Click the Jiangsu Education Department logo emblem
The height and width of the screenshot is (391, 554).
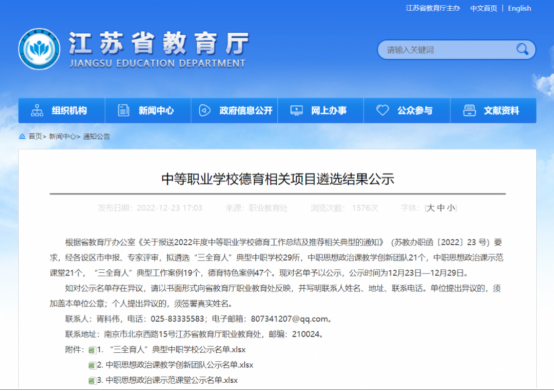point(39,49)
